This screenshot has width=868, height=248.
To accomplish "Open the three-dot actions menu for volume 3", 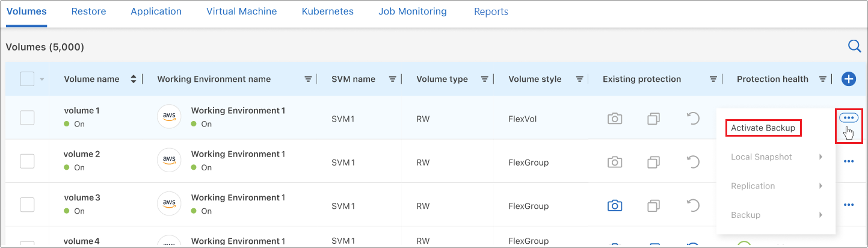I will pos(848,205).
